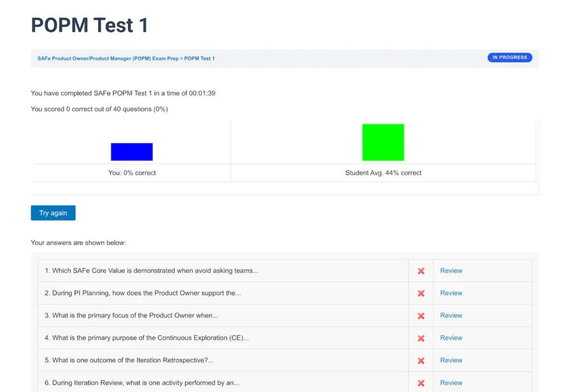Viewport: 570px width, 392px height.
Task: Click the red X beside question 1
Action: click(421, 270)
